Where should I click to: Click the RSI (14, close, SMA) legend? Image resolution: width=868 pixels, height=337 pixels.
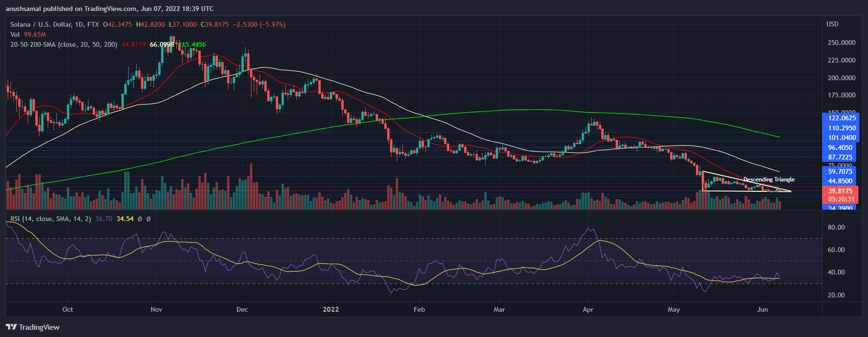pos(50,219)
